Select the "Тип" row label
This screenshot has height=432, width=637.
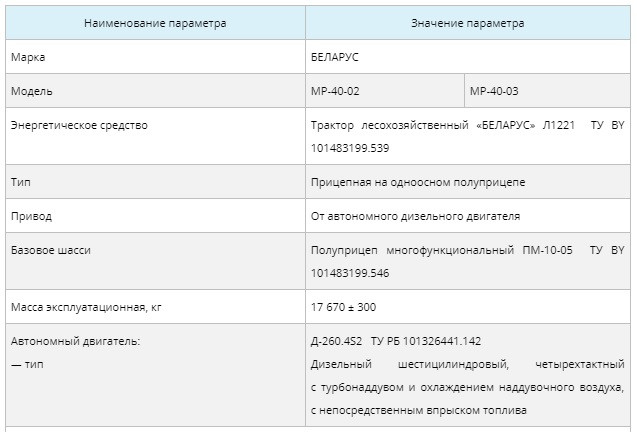[x=20, y=183]
